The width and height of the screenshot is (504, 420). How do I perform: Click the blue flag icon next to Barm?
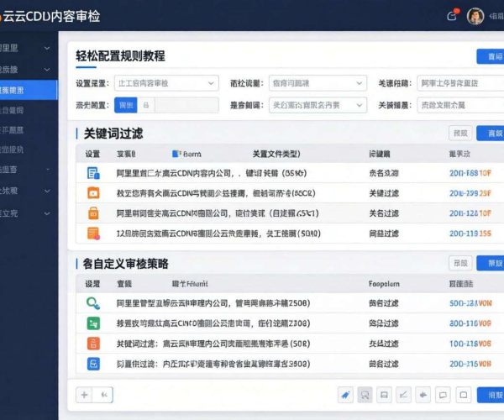[176, 154]
